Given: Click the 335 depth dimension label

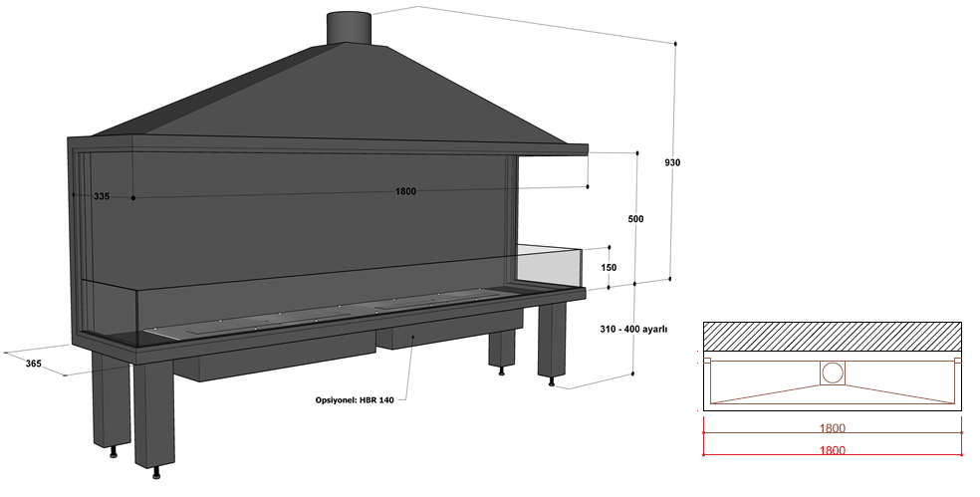Looking at the screenshot, I should pyautogui.click(x=102, y=197).
